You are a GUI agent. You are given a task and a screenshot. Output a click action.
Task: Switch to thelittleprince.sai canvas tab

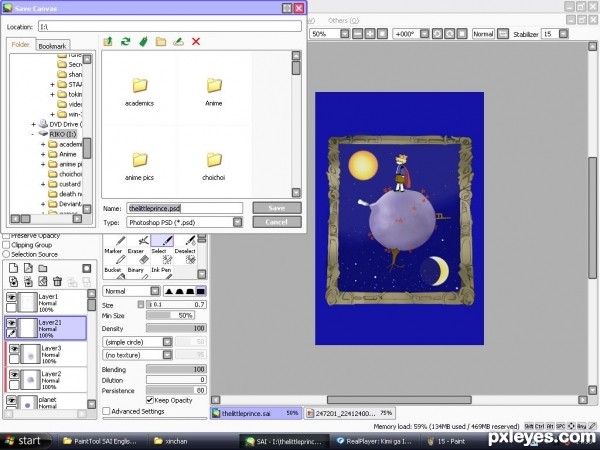[x=256, y=413]
